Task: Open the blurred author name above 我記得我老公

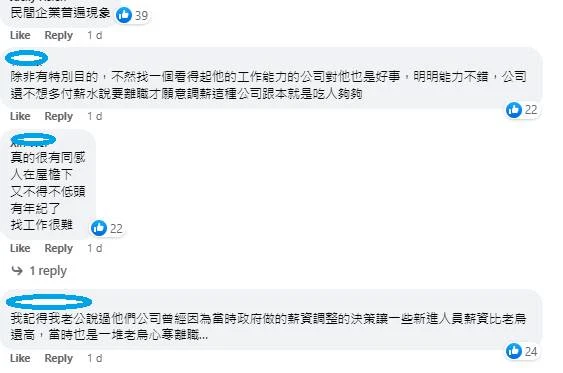Action: [49, 302]
